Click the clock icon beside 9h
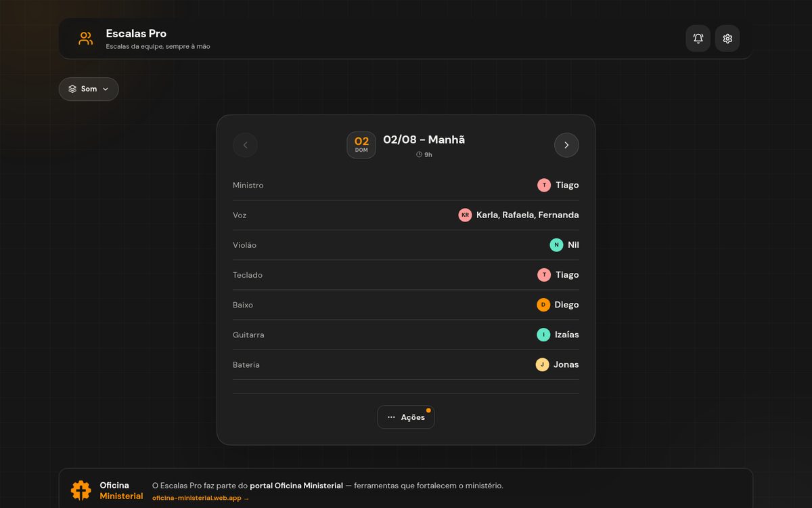812x508 pixels. (419, 154)
